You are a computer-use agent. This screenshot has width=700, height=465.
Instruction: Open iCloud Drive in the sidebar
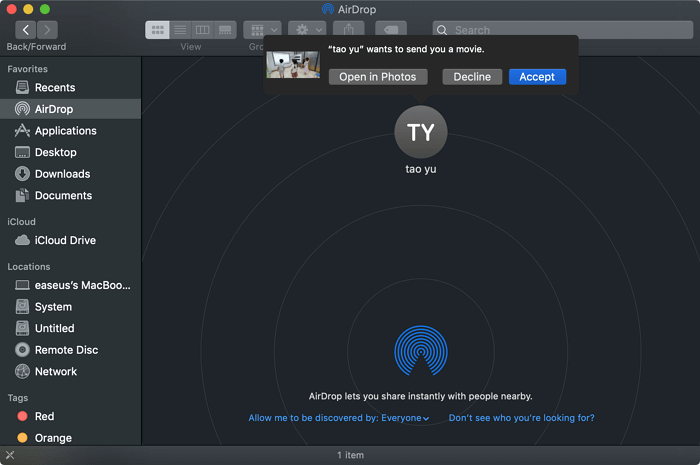(x=65, y=240)
